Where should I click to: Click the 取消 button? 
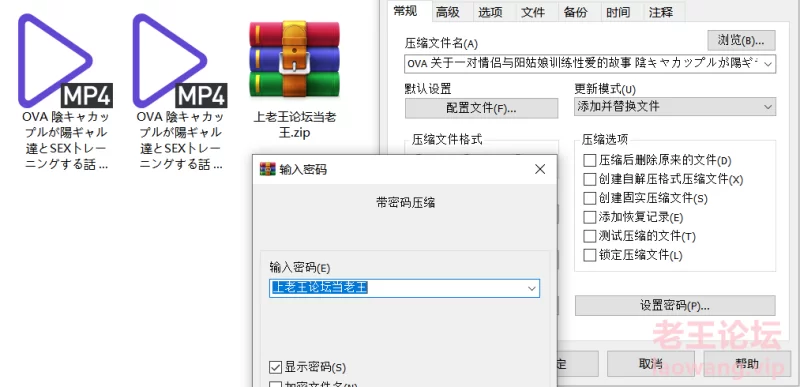click(651, 364)
